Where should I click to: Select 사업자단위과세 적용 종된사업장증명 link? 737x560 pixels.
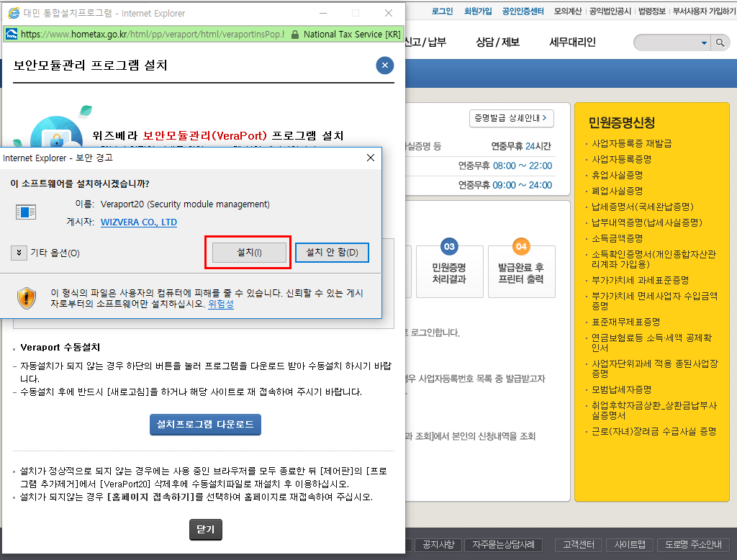point(655,369)
